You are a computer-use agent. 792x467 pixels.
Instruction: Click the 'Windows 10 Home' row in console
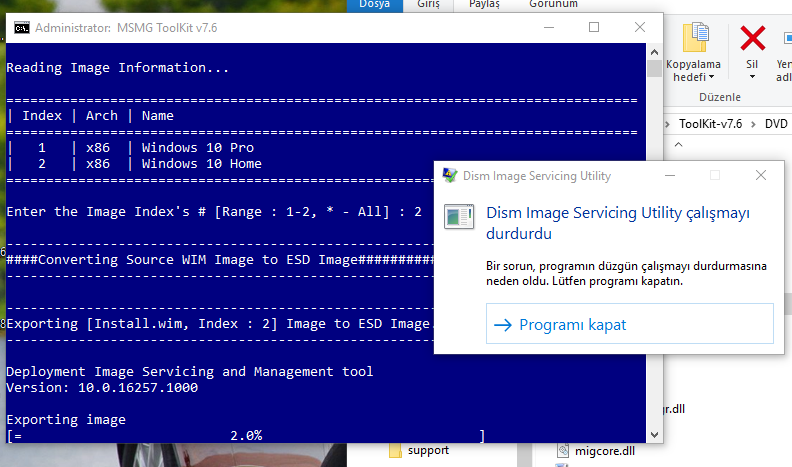point(202,164)
